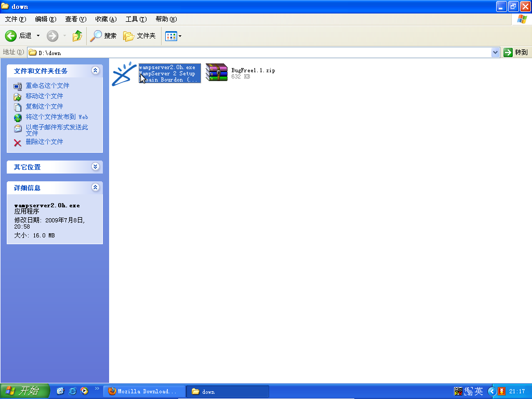Click the green Back arrow icon
This screenshot has height=399, width=532.
(x=11, y=36)
